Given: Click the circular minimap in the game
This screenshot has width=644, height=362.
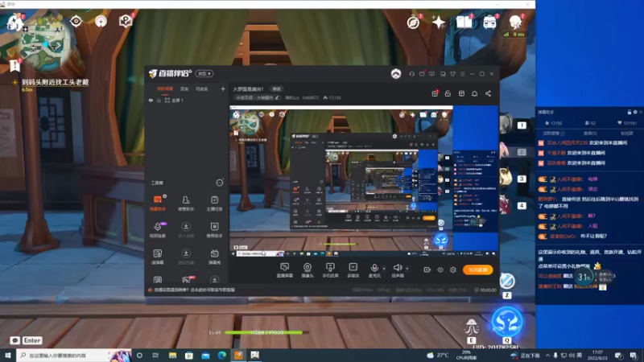Looking at the screenshot, I should 43,41.
